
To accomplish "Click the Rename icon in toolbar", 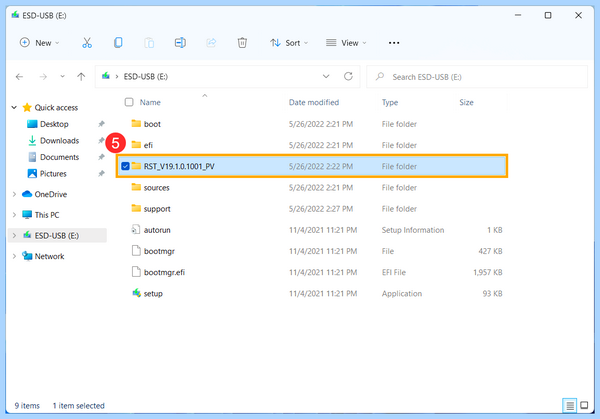I will pos(180,42).
